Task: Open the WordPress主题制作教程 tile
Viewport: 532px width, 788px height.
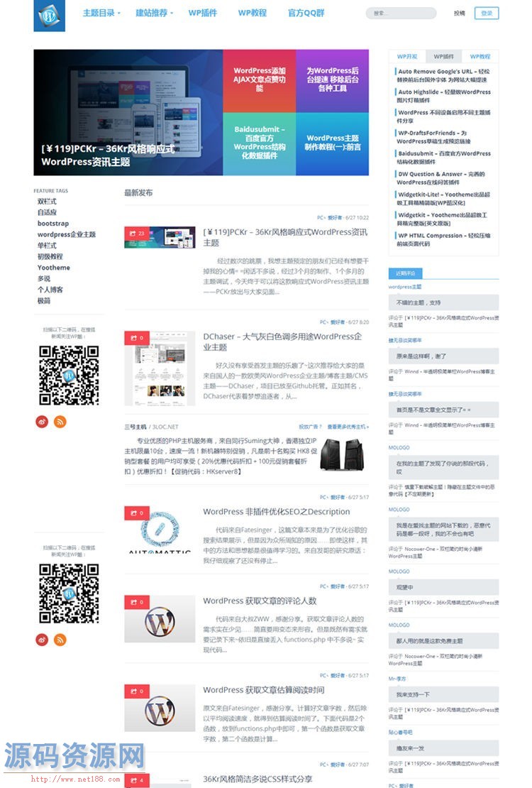Action: (332, 143)
